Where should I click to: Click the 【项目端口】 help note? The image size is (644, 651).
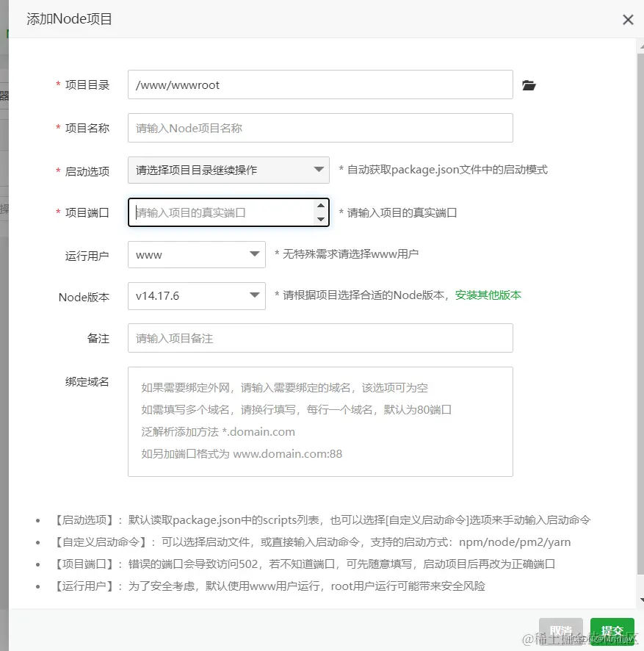304,564
